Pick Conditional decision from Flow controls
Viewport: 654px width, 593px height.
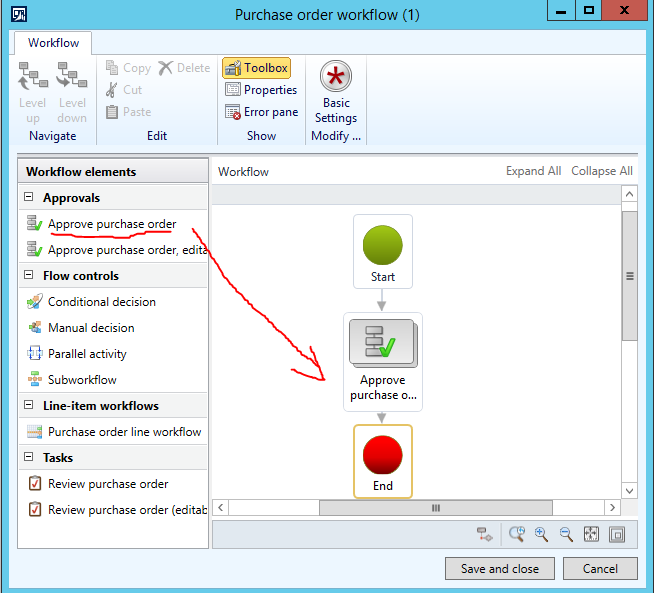pos(101,302)
